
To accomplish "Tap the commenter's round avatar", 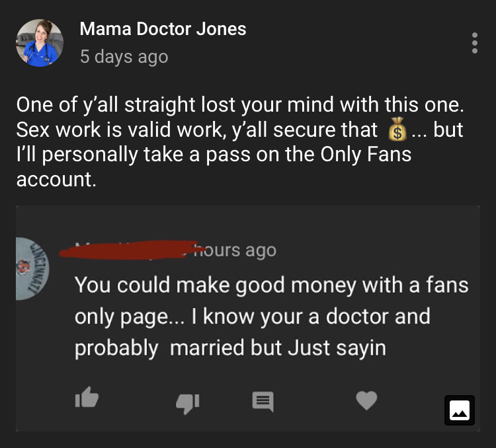I will tap(30, 269).
